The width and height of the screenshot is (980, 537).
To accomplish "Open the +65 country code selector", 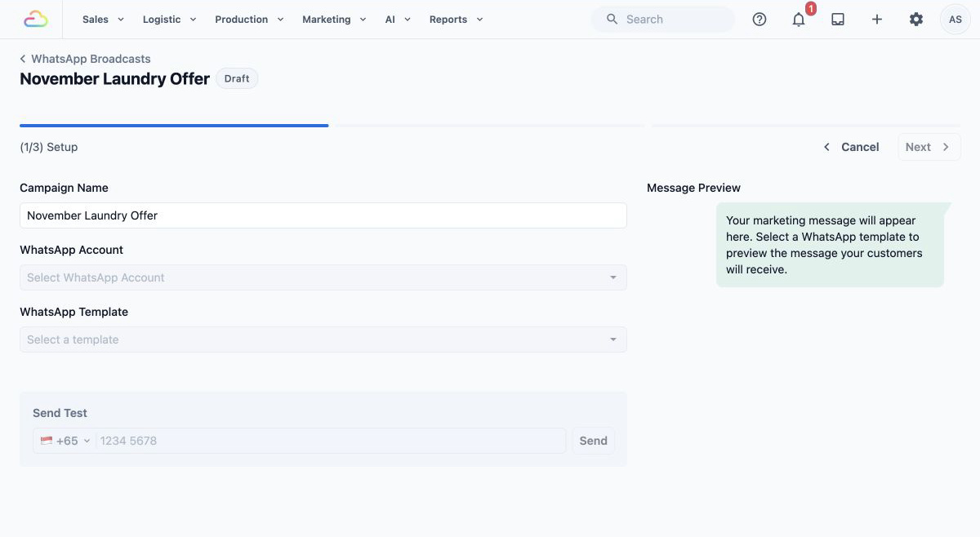I will (x=65, y=441).
